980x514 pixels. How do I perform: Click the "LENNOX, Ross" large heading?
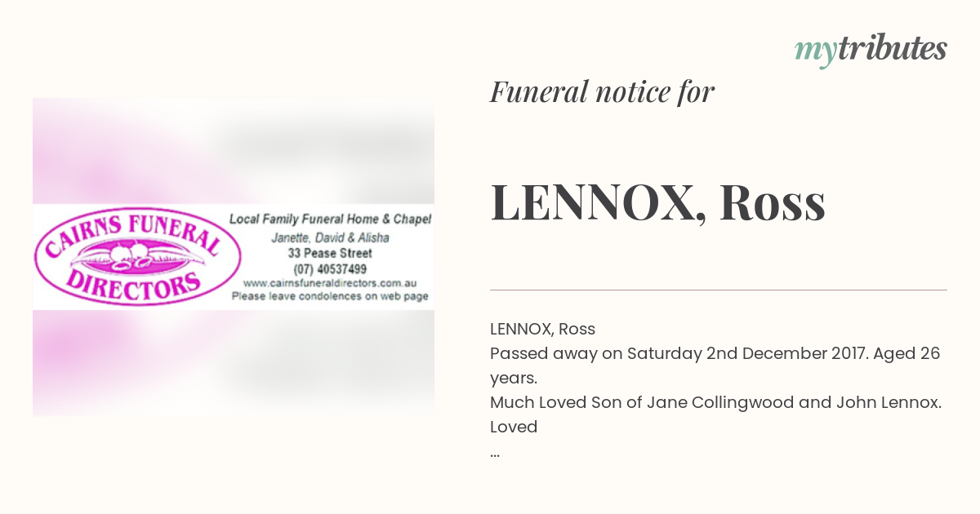coord(657,203)
